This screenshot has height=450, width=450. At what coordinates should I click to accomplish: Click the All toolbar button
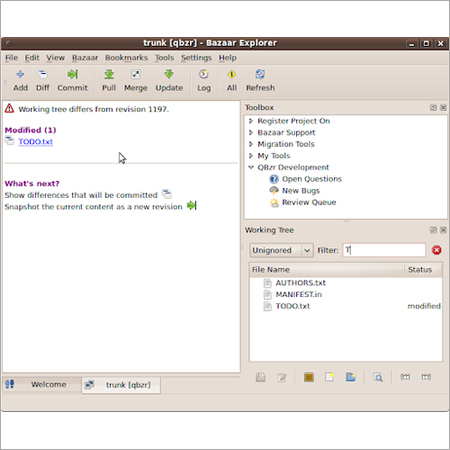coord(232,80)
